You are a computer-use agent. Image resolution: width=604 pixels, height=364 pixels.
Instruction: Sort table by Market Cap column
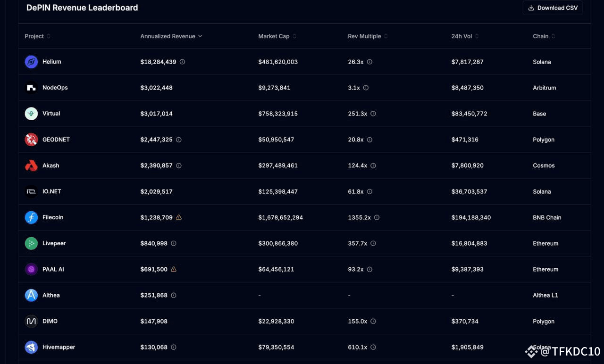coord(277,36)
